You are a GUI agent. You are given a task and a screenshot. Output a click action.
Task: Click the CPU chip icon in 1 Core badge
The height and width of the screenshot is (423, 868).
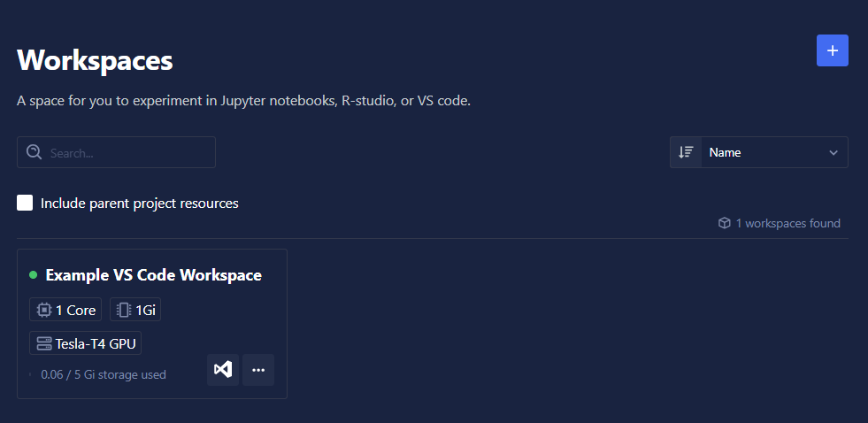tap(44, 310)
